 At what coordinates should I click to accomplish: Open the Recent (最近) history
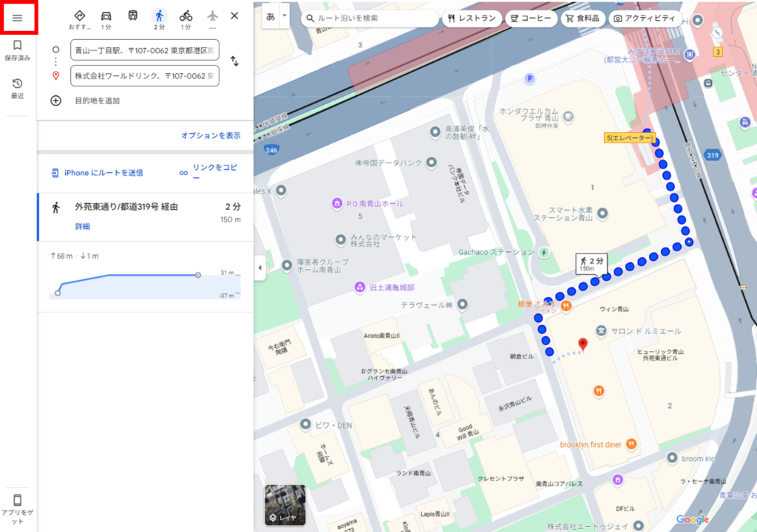[x=18, y=89]
